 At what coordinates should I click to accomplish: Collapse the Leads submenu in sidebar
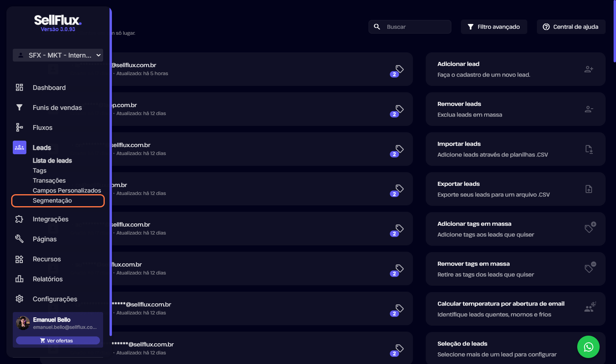tap(42, 147)
